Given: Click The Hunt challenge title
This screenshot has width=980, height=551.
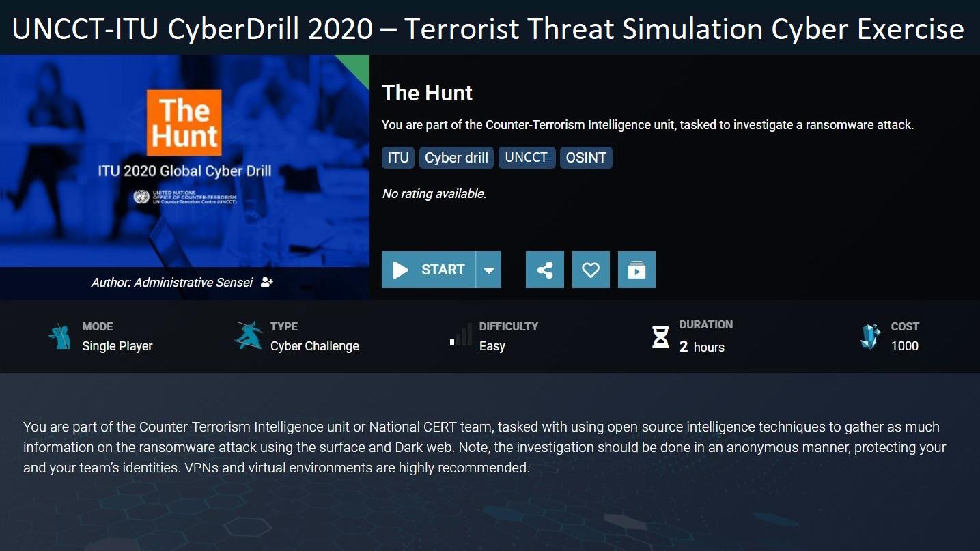Looking at the screenshot, I should [x=428, y=93].
